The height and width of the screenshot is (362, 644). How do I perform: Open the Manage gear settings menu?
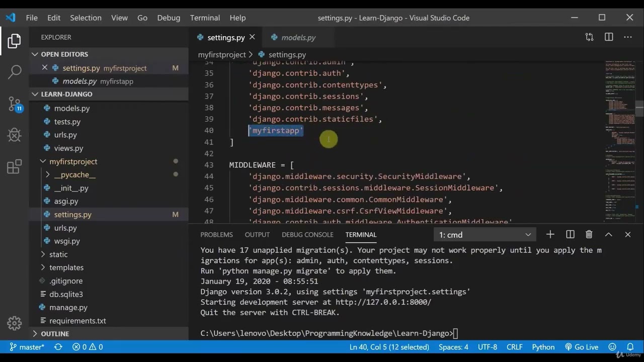pos(15,323)
